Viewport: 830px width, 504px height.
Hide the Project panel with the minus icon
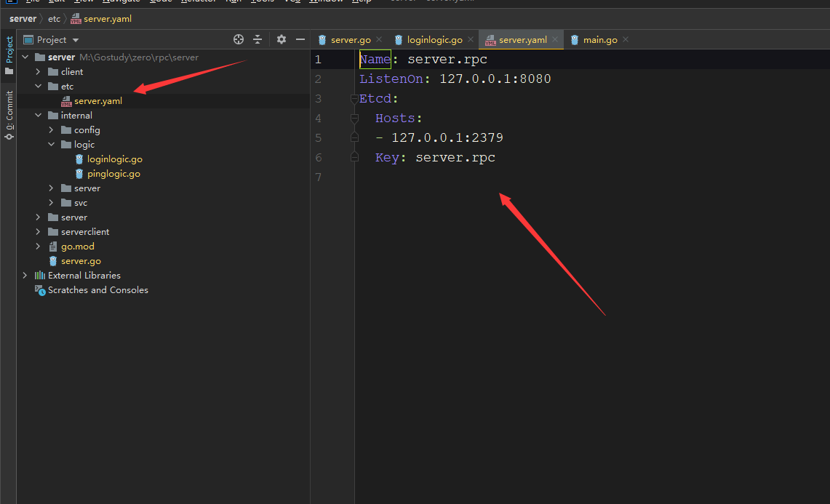pos(300,39)
